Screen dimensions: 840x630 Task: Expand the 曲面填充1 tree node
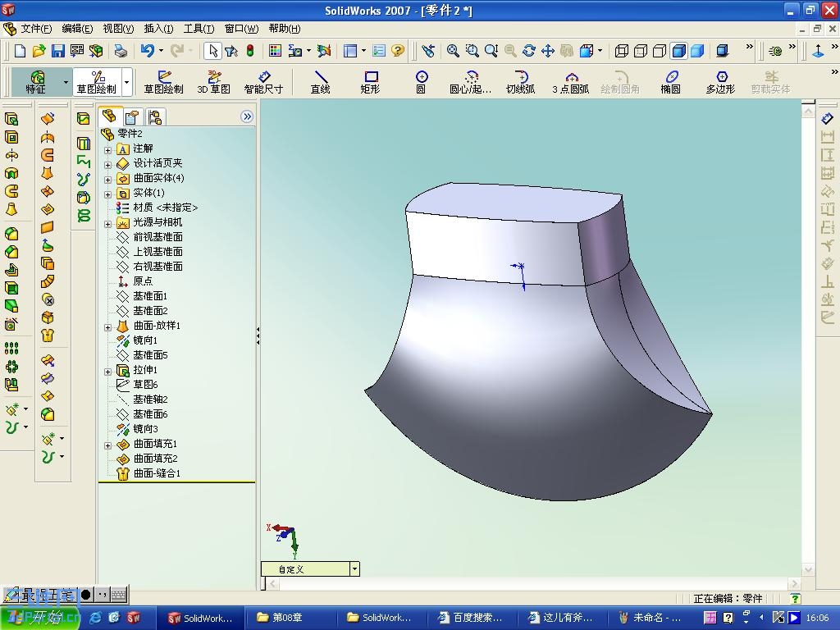point(107,445)
